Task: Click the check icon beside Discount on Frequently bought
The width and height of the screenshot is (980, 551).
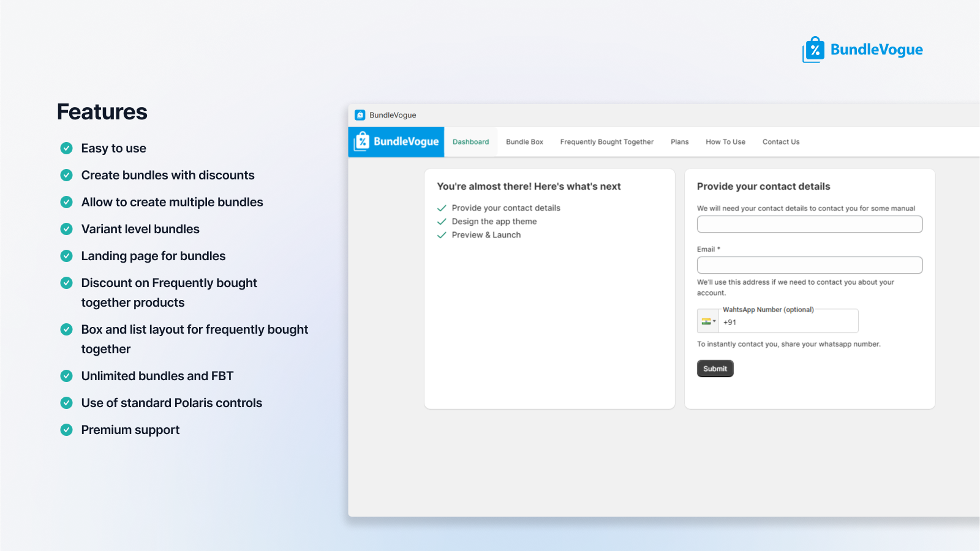Action: [x=67, y=283]
